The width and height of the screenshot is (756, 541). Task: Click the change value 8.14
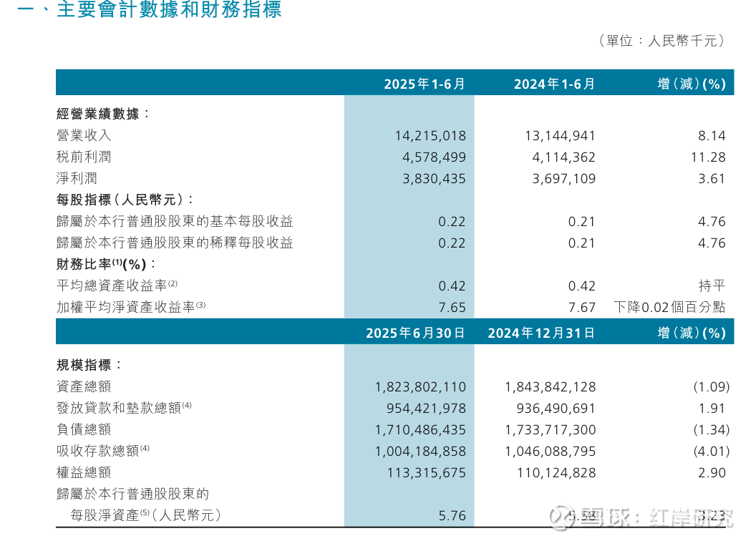pos(712,136)
